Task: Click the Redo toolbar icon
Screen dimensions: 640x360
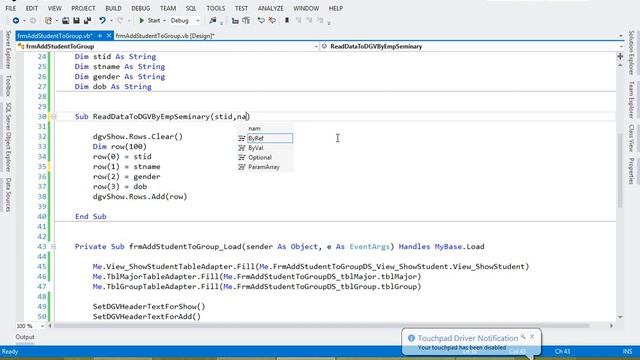Action: [x=120, y=20]
